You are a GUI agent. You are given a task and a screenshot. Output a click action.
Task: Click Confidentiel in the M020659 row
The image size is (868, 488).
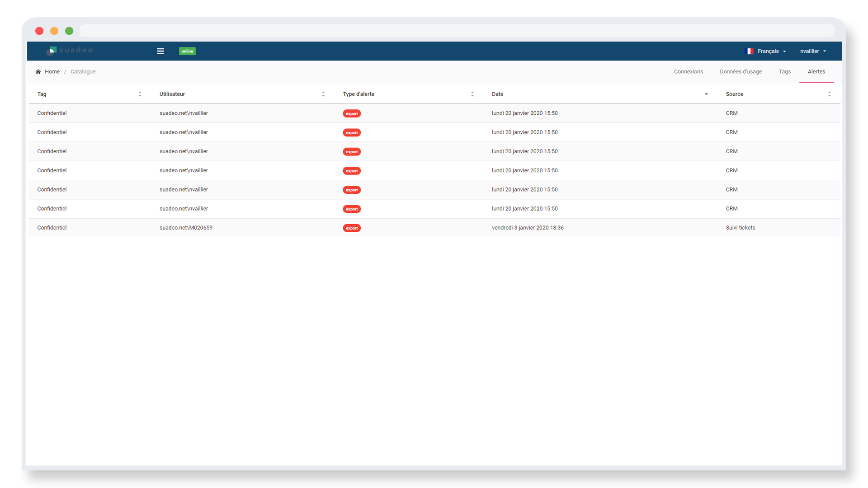(x=52, y=228)
